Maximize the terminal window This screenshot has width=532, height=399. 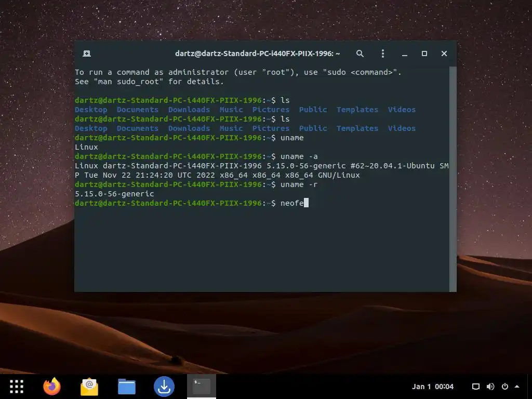tap(424, 54)
